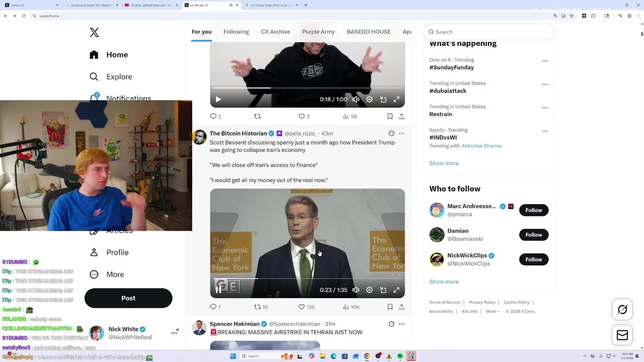Open the More sidebar menu
This screenshot has width=644, height=362.
pyautogui.click(x=107, y=275)
